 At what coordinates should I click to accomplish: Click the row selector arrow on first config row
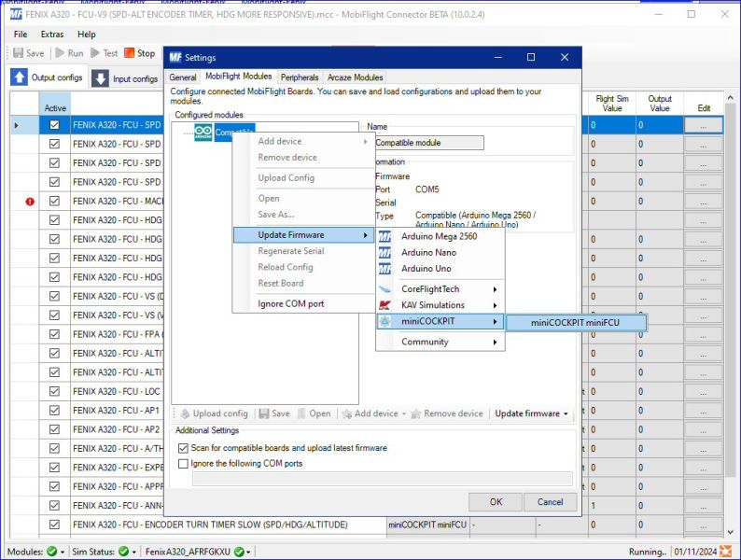coord(17,125)
